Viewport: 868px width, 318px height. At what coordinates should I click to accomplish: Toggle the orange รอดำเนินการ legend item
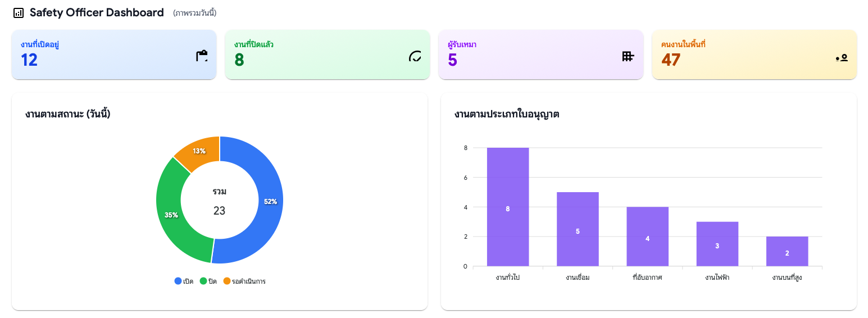[244, 281]
